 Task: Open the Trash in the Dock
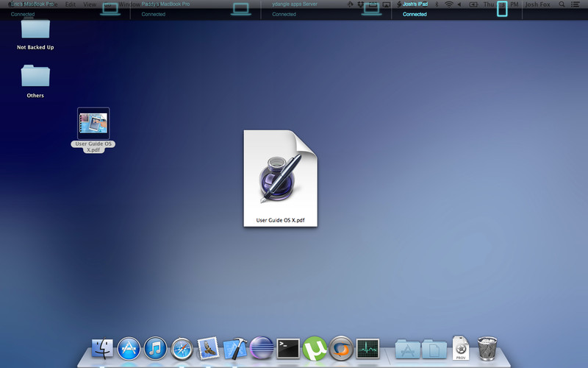487,348
